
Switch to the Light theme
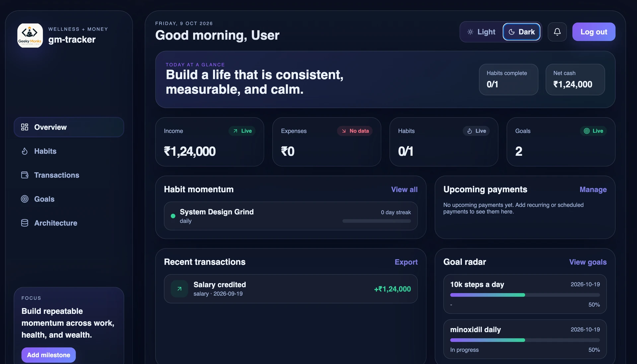[x=481, y=32]
